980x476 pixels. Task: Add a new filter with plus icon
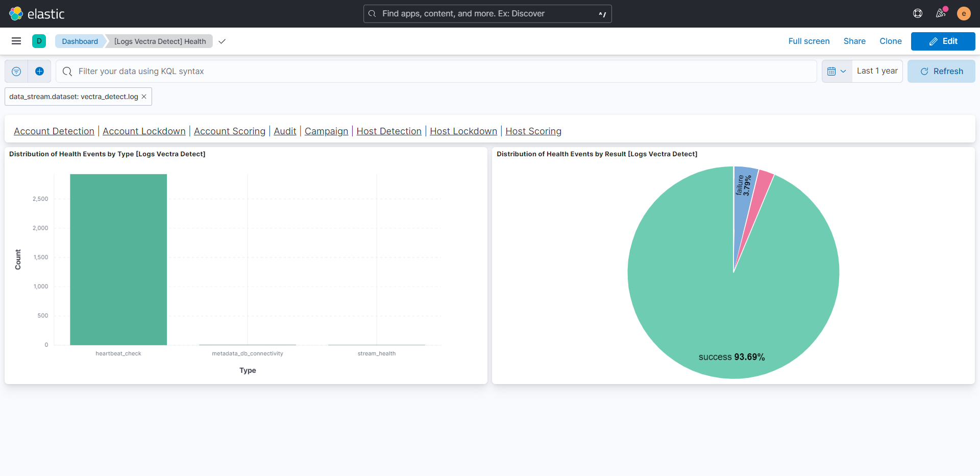click(39, 72)
